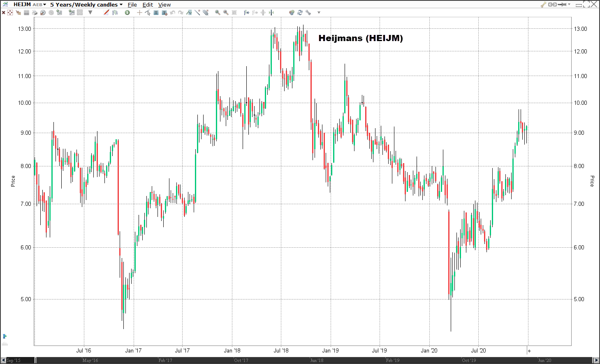Click the green dollar sign icon
Screen dimensions: 600x364
coord(127,13)
